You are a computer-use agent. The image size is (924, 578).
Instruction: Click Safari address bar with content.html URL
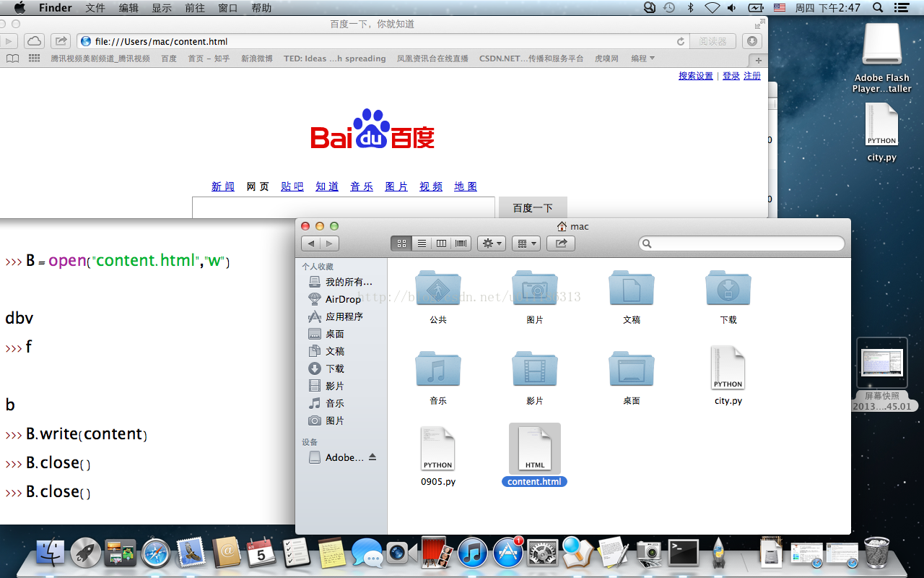[x=382, y=41]
